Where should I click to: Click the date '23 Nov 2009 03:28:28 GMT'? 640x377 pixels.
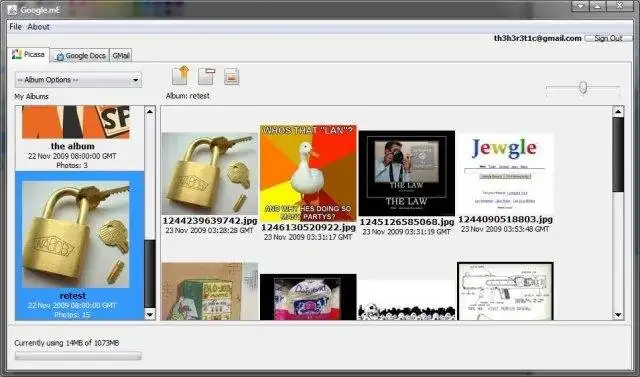tap(209, 231)
